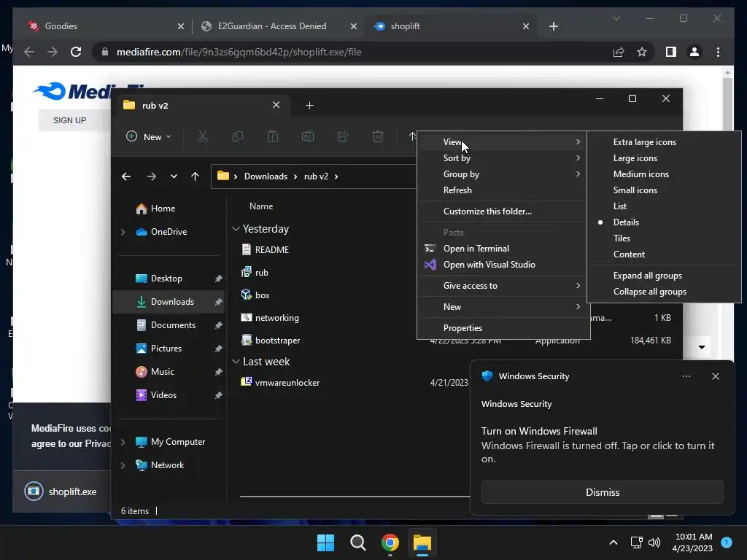Viewport: 747px width, 560px height.
Task: Go back using Explorer's back arrow
Action: click(125, 176)
